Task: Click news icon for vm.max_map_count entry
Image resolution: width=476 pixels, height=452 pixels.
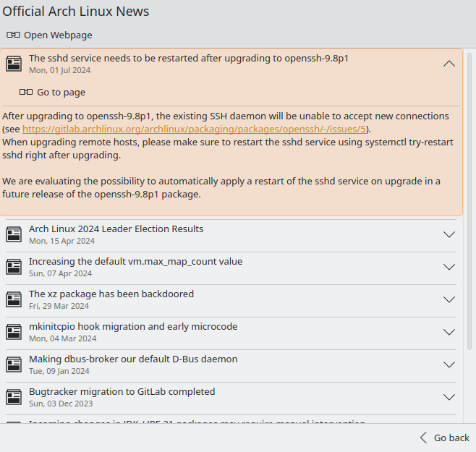Action: tap(14, 267)
